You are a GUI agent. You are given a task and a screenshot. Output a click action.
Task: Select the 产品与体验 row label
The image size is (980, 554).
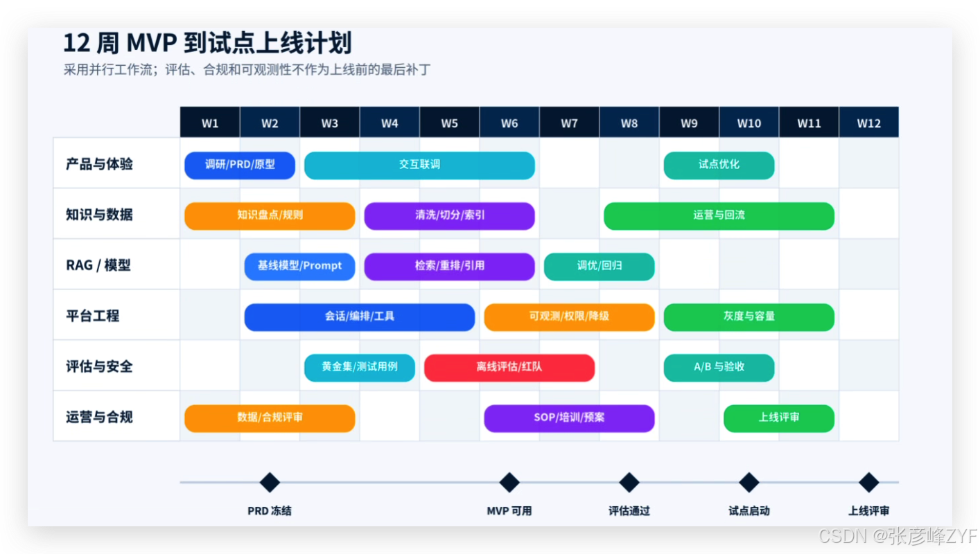pos(99,164)
